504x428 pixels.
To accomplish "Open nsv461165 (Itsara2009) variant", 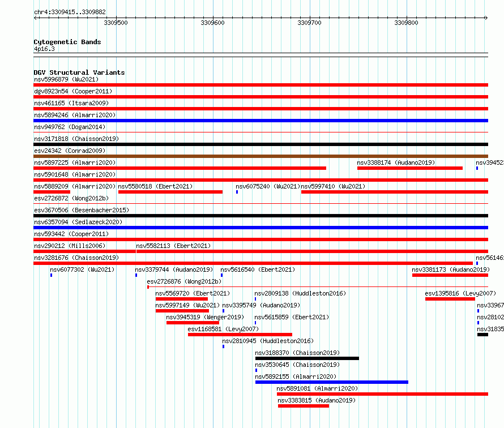I will point(71,103).
